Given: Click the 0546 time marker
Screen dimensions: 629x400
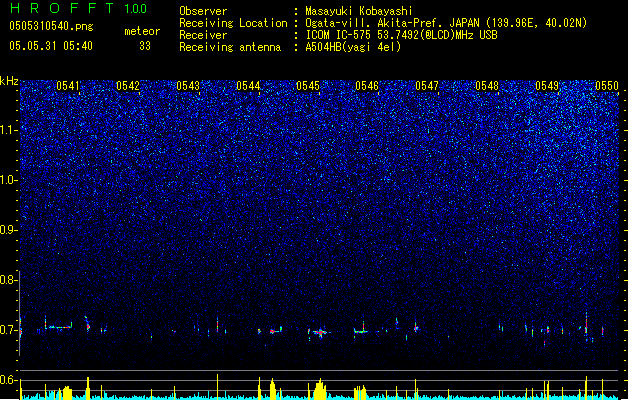Looking at the screenshot, I should tap(367, 86).
